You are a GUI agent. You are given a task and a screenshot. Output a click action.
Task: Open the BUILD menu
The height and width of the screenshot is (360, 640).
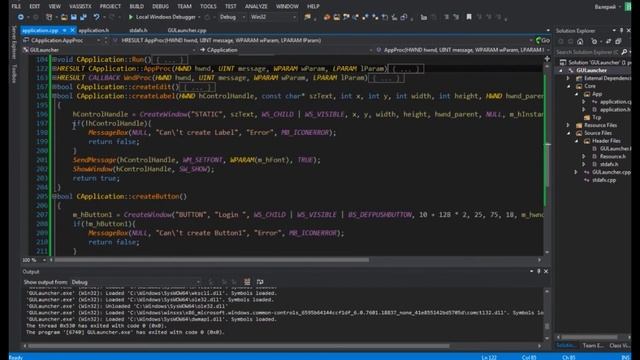coord(137,7)
